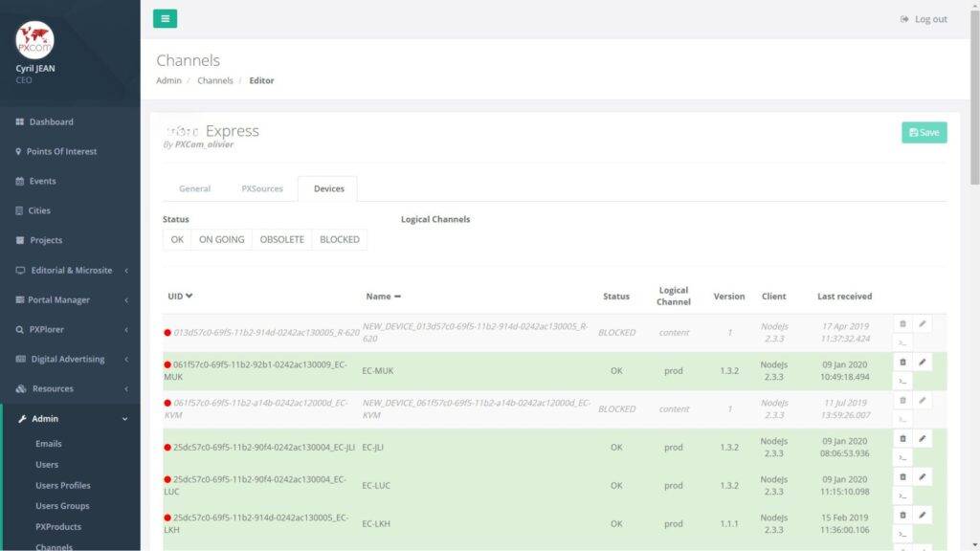Expand the Portal Manager sidebar menu
This screenshot has width=980, height=551.
click(70, 299)
